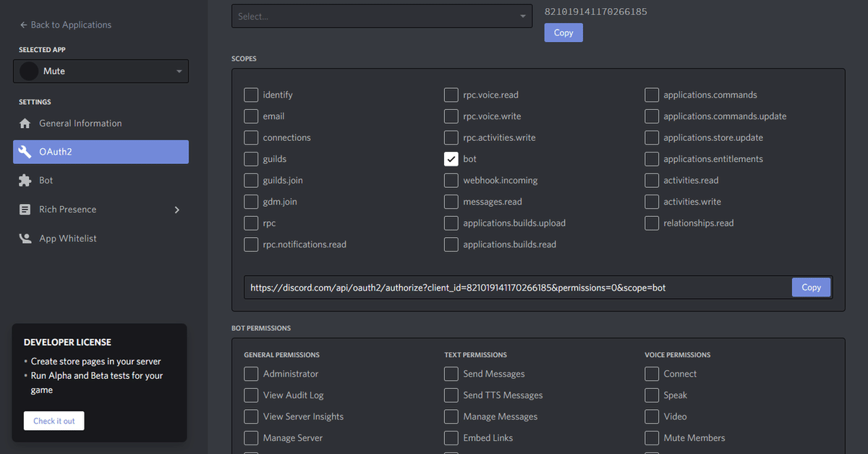Click the back arrow to Applications
The image size is (868, 454).
tap(23, 25)
